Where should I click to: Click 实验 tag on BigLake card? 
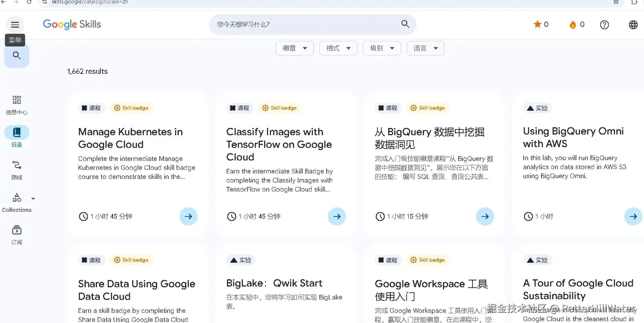(x=241, y=260)
